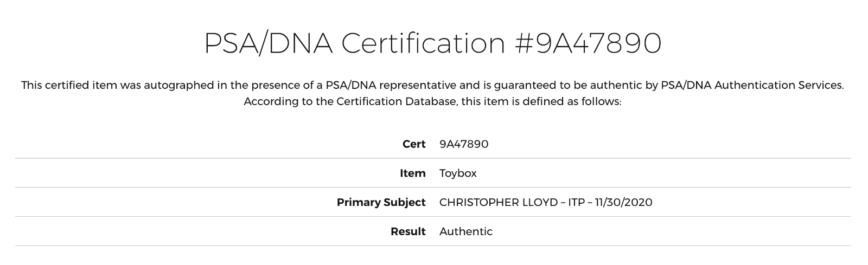The image size is (868, 265).
Task: Click the bold "Result" row label
Action: (408, 231)
